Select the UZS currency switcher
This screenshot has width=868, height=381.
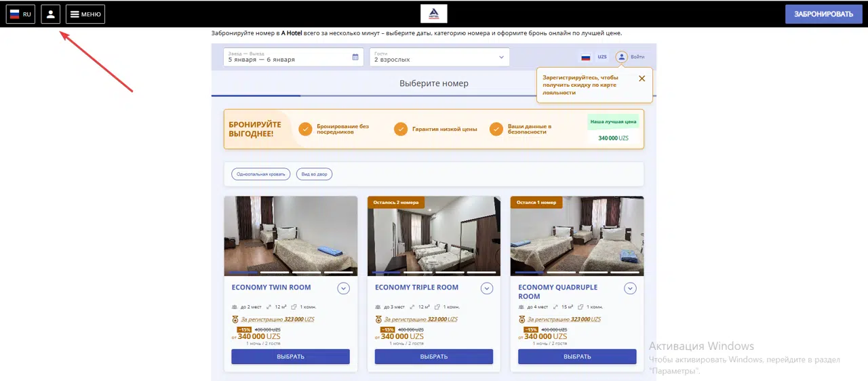coord(602,57)
